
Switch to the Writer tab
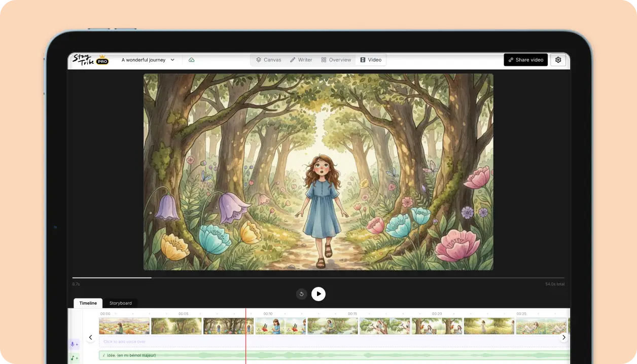(301, 60)
